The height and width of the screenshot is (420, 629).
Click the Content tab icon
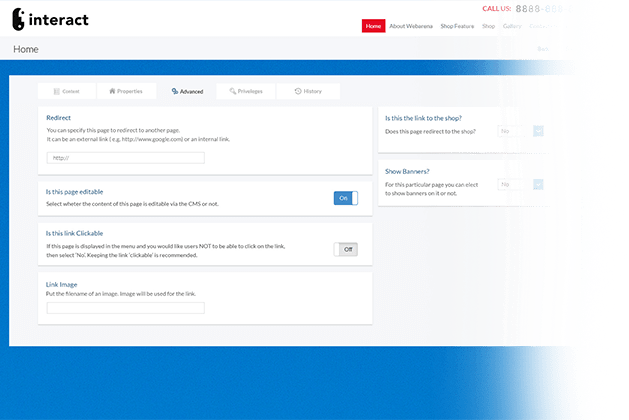coord(57,91)
